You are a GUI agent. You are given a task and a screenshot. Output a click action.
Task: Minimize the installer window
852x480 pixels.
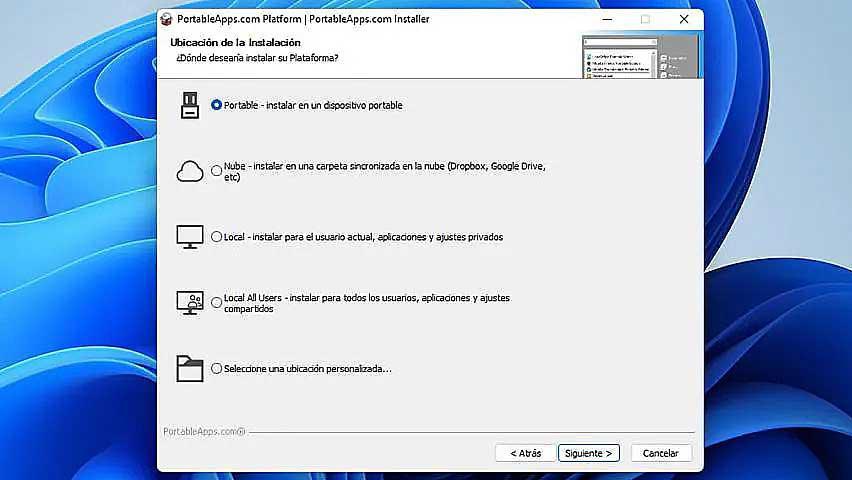coord(607,19)
